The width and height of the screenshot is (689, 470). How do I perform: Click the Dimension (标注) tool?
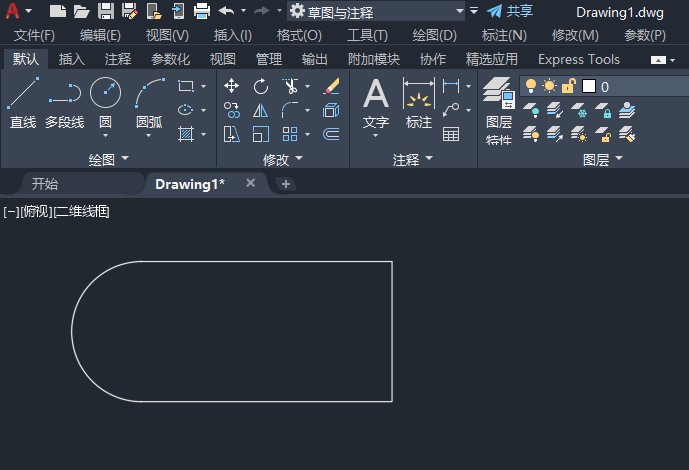[x=419, y=103]
